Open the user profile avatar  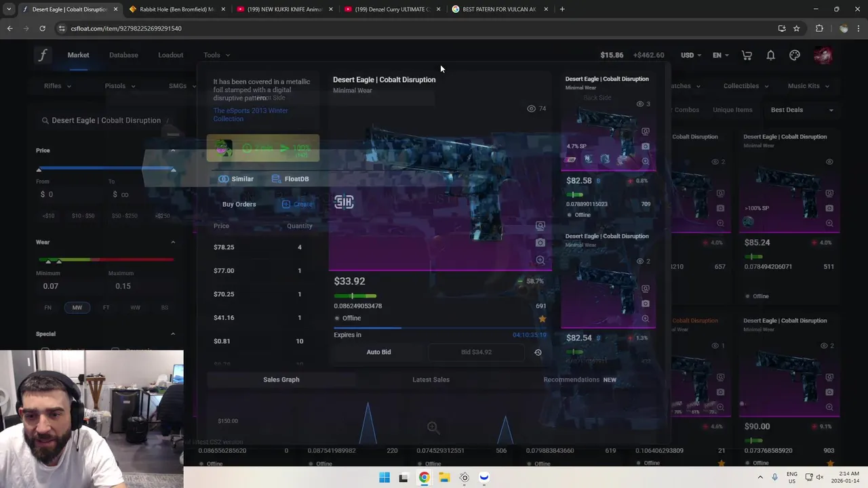pos(823,56)
